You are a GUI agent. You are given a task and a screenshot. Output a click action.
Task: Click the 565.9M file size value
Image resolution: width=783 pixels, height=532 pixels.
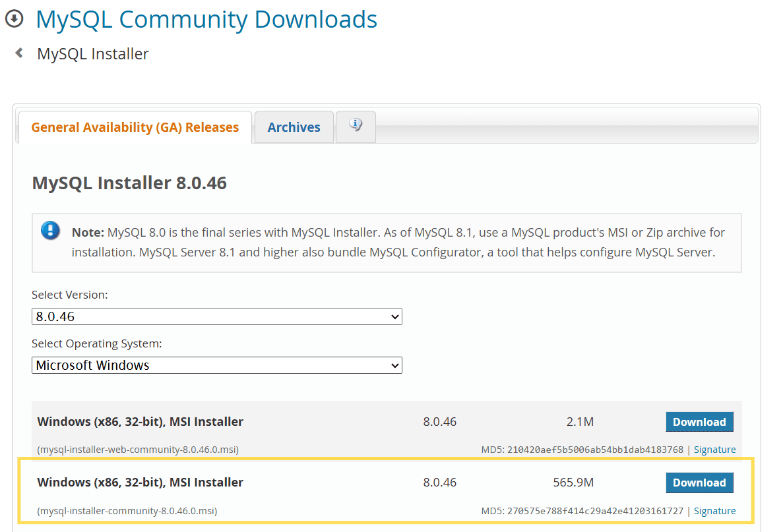click(x=573, y=483)
